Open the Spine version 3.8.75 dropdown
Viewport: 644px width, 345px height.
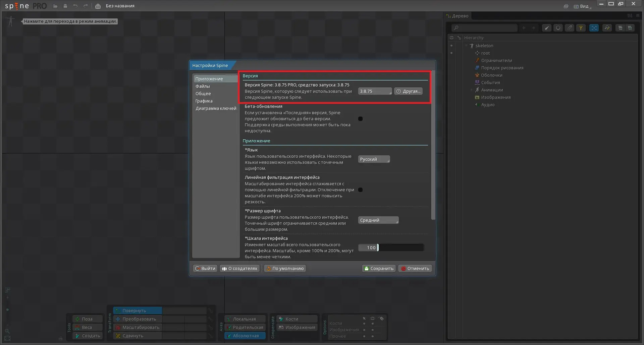pos(375,91)
